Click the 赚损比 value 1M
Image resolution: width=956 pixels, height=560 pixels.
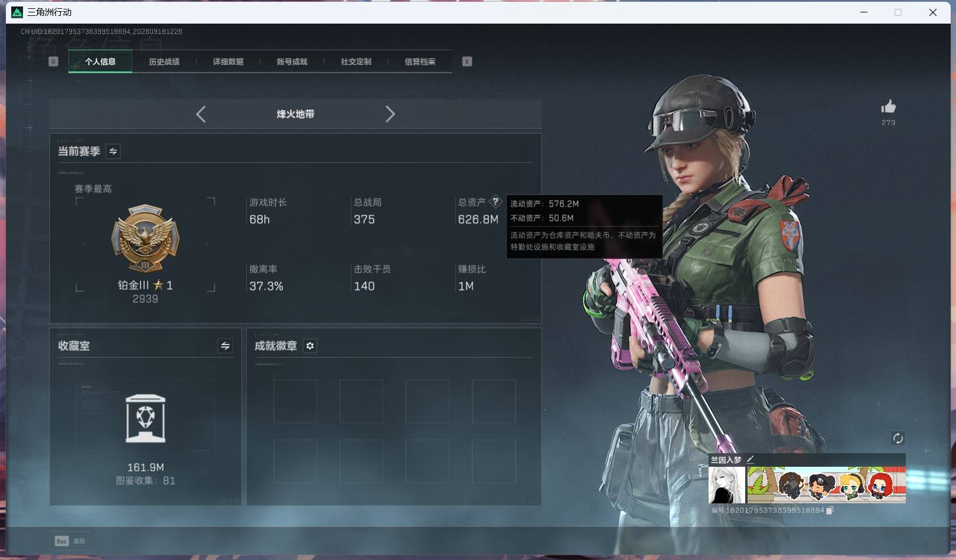pos(466,286)
